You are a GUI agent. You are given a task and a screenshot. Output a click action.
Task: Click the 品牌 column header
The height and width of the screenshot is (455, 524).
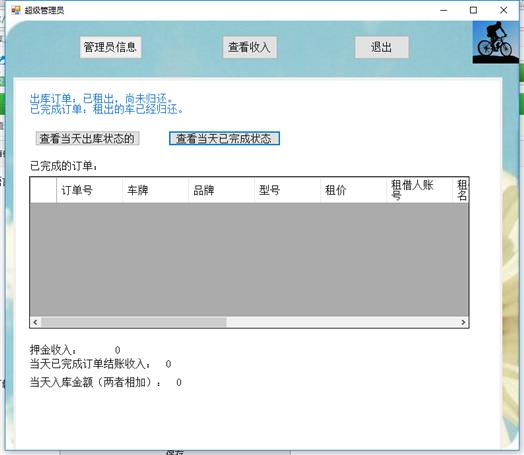[221, 190]
